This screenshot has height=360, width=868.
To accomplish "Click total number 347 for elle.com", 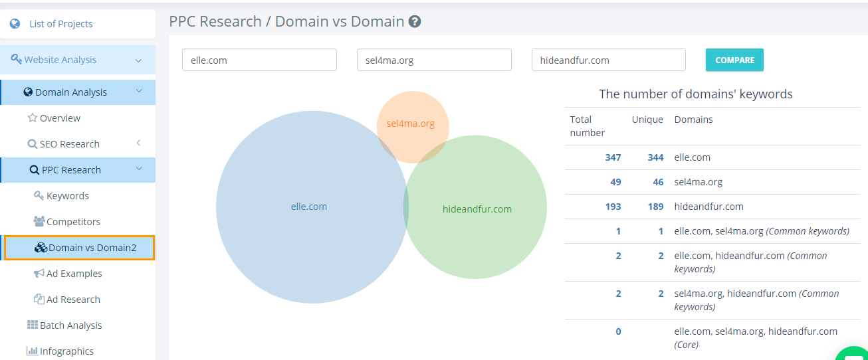I will [x=613, y=157].
